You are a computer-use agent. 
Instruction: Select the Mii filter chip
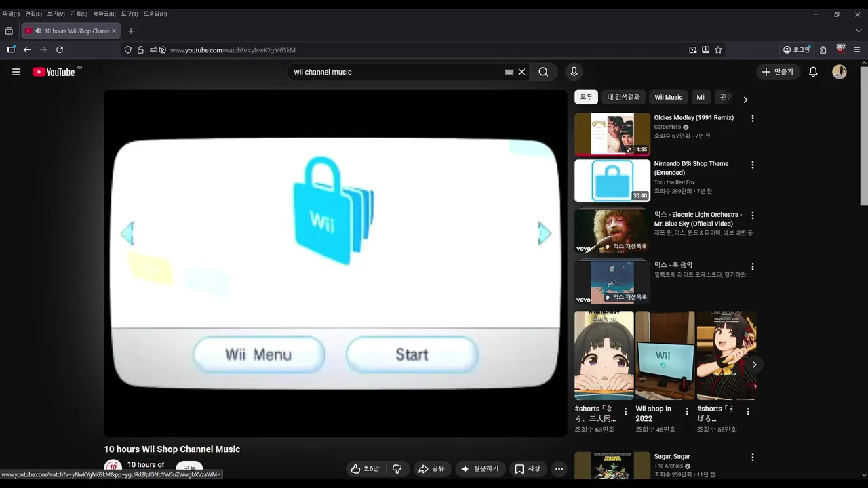click(701, 97)
